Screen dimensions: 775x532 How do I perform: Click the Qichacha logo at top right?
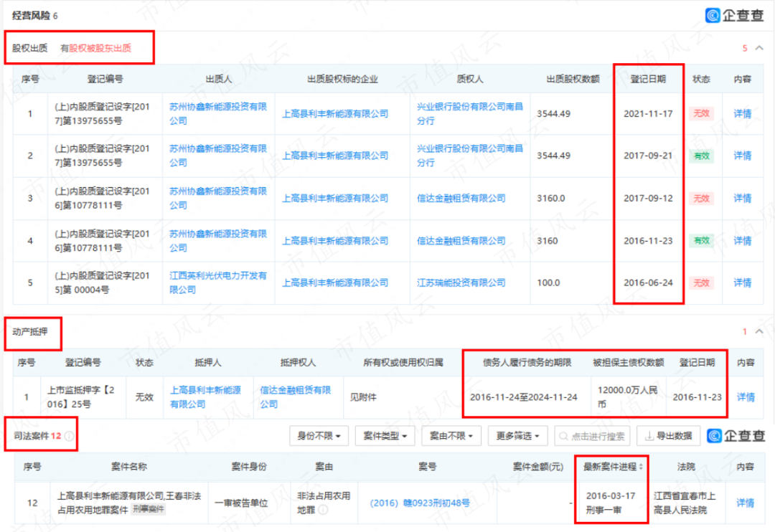click(734, 15)
